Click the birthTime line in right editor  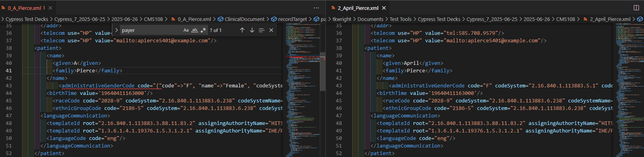pyautogui.click(x=430, y=93)
